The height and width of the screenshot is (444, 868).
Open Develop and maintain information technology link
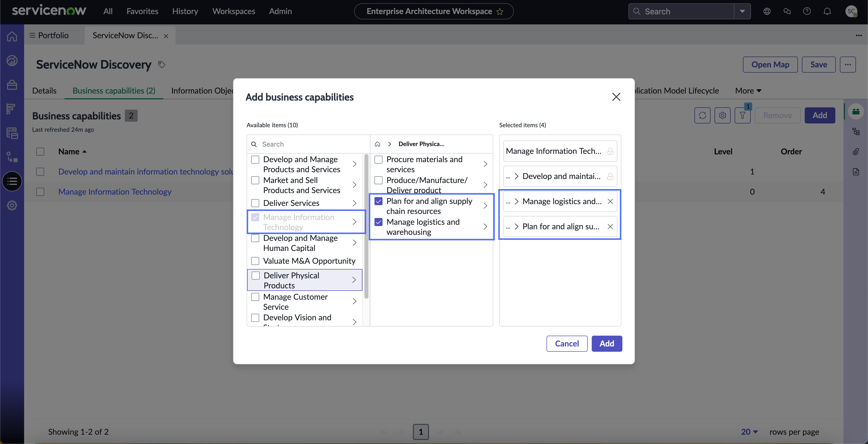pos(146,171)
